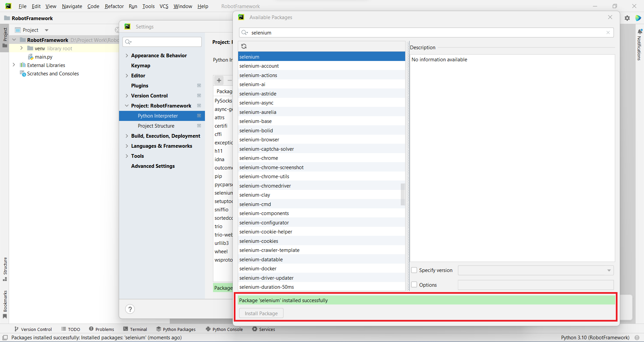Toggle the Project side tool window
This screenshot has height=342, width=644.
click(5, 38)
